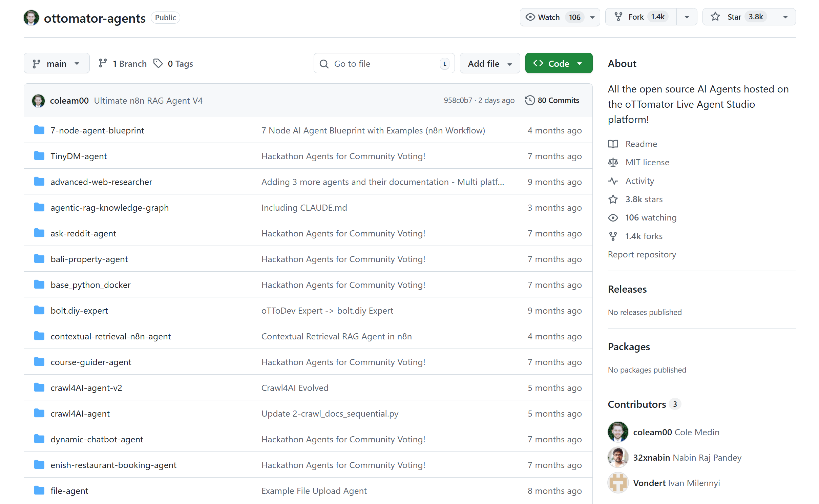
Task: Click the Fork icon button
Action: tap(618, 17)
